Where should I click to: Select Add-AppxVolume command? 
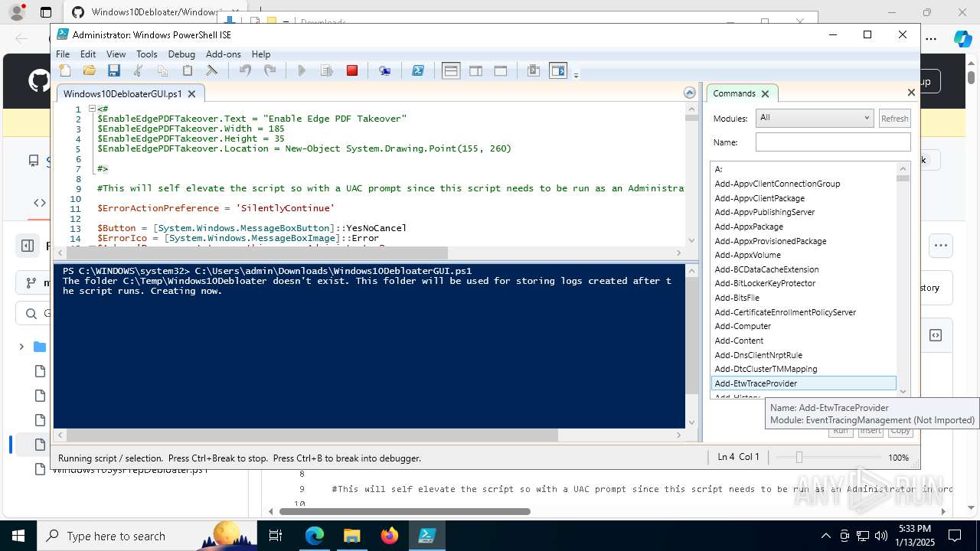click(803, 255)
